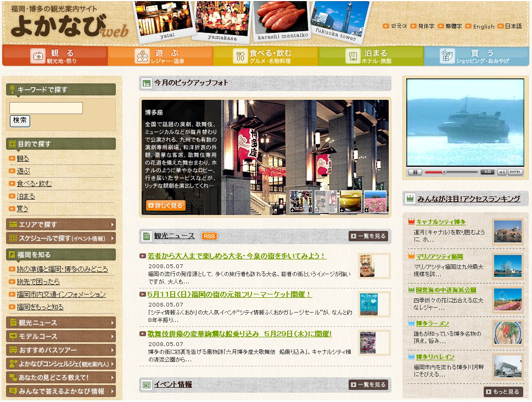
Task: Select the pink flower field pickup thumbnail
Action: (375, 201)
